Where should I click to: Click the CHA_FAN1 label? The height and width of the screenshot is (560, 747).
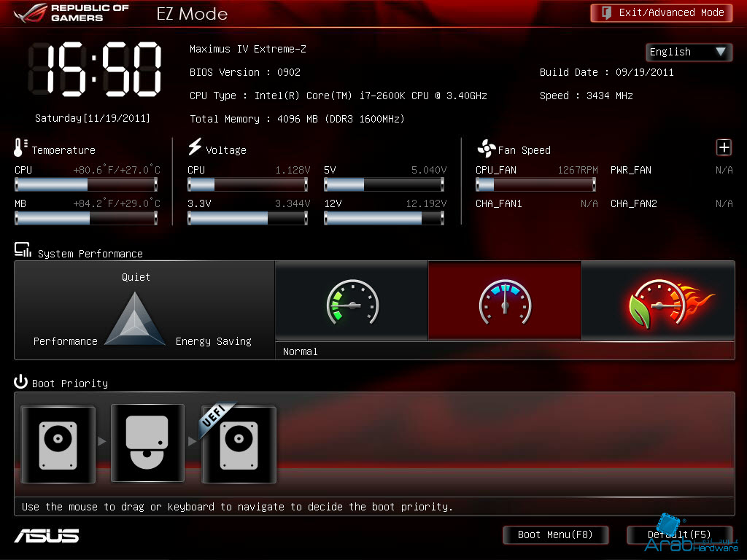pyautogui.click(x=499, y=204)
